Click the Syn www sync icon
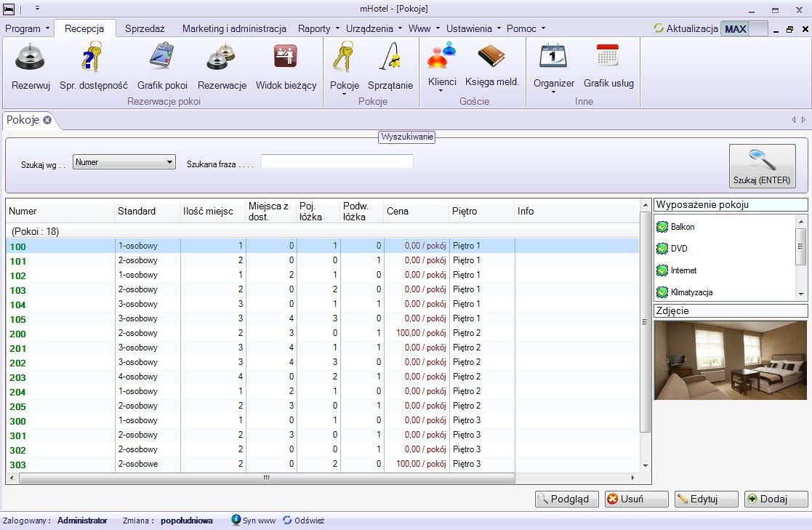The width and height of the screenshot is (812, 530). tap(236, 520)
